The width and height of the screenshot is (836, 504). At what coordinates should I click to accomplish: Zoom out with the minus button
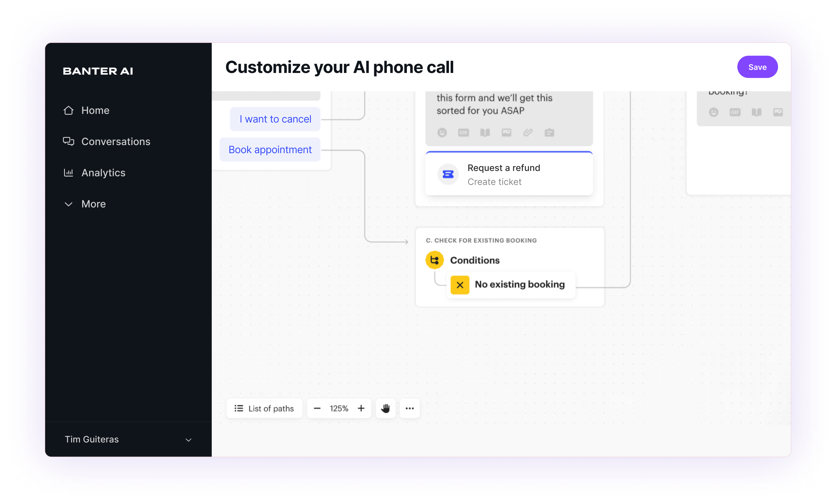[x=317, y=408]
